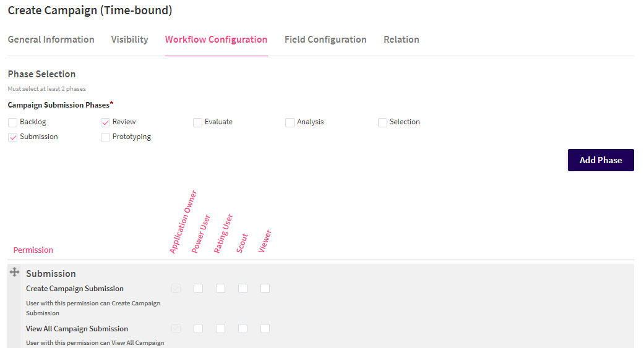Tick the Analysis phase checkbox

click(x=290, y=122)
